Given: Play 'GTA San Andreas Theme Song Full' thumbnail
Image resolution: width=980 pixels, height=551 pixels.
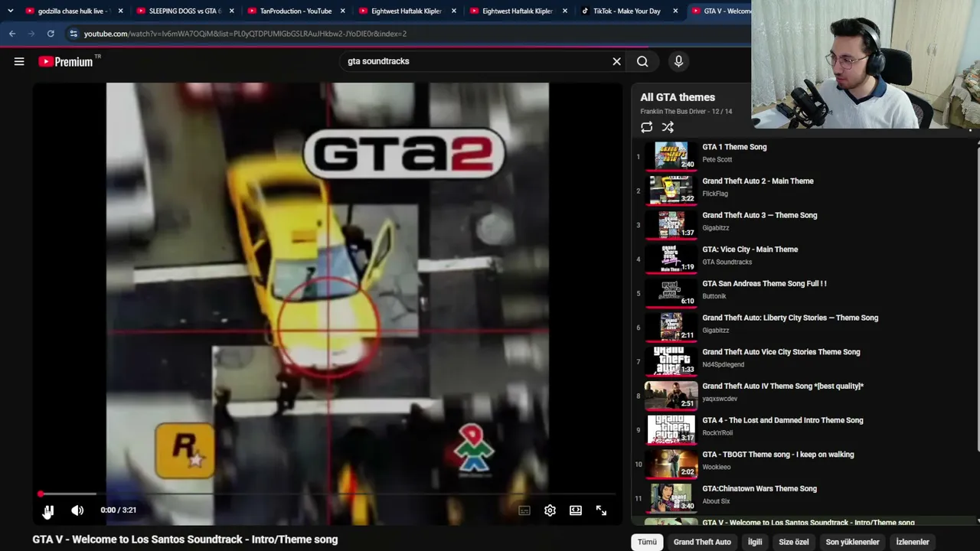Looking at the screenshot, I should point(671,292).
